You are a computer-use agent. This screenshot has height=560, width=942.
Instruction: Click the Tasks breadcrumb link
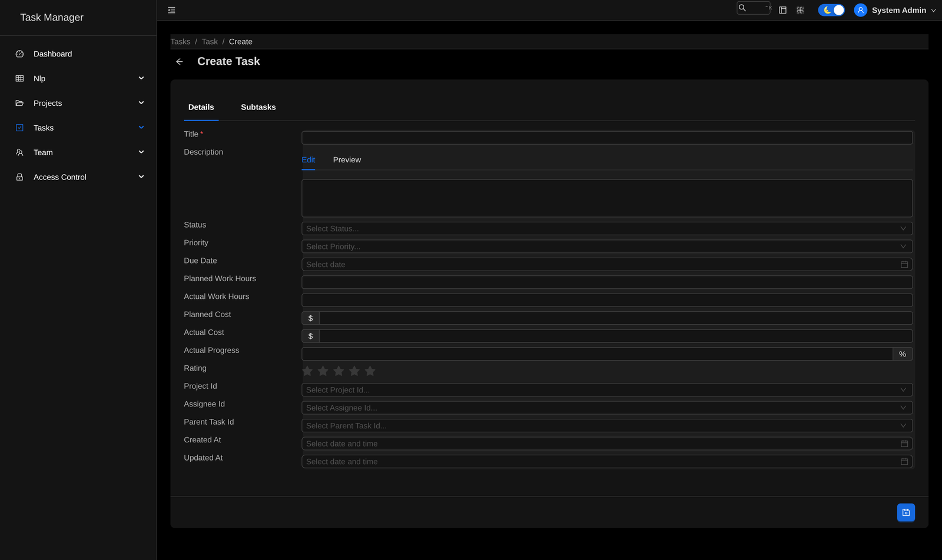pos(180,42)
